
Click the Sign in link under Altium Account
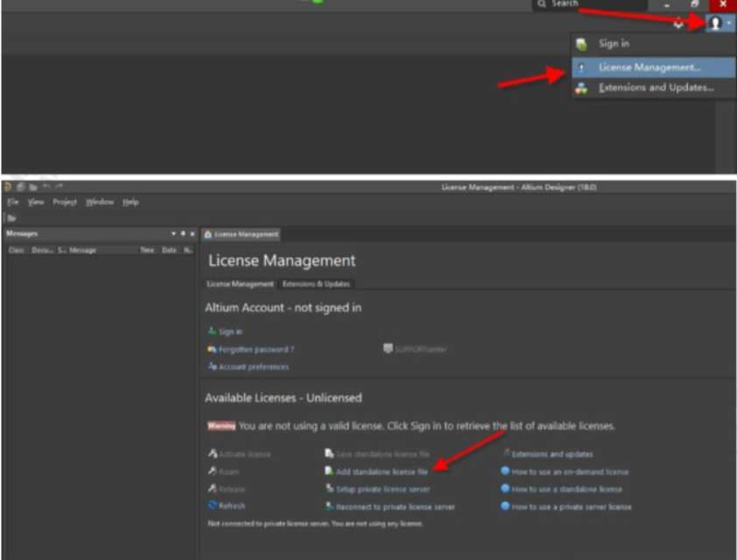click(230, 332)
